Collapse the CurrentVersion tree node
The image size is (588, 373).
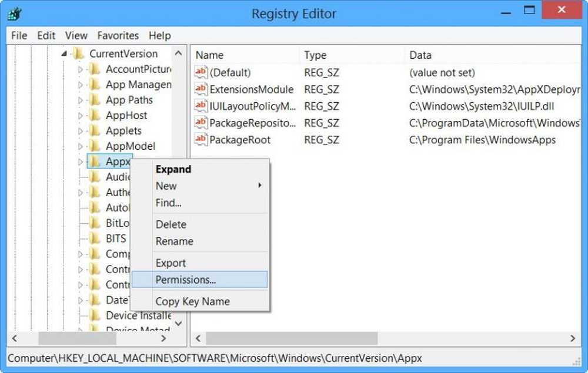pyautogui.click(x=64, y=54)
